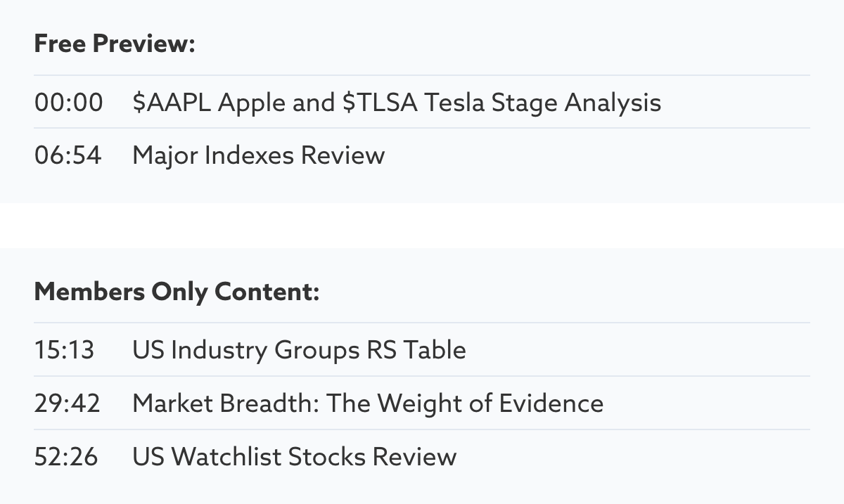This screenshot has width=844, height=504.
Task: Select the $TLSA ticker symbol text
Action: [x=380, y=103]
